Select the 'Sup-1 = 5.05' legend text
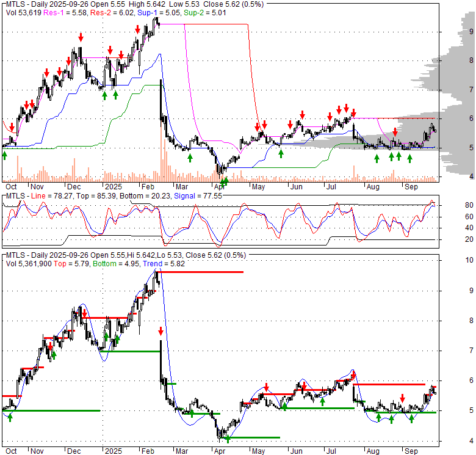Image resolution: width=476 pixels, height=455 pixels. coord(159,13)
